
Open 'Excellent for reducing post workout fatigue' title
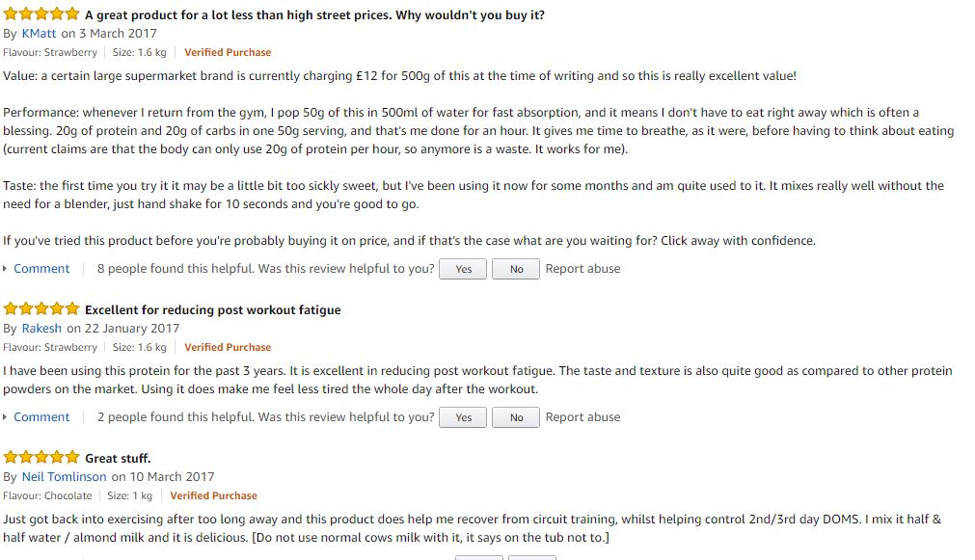pyautogui.click(x=213, y=309)
